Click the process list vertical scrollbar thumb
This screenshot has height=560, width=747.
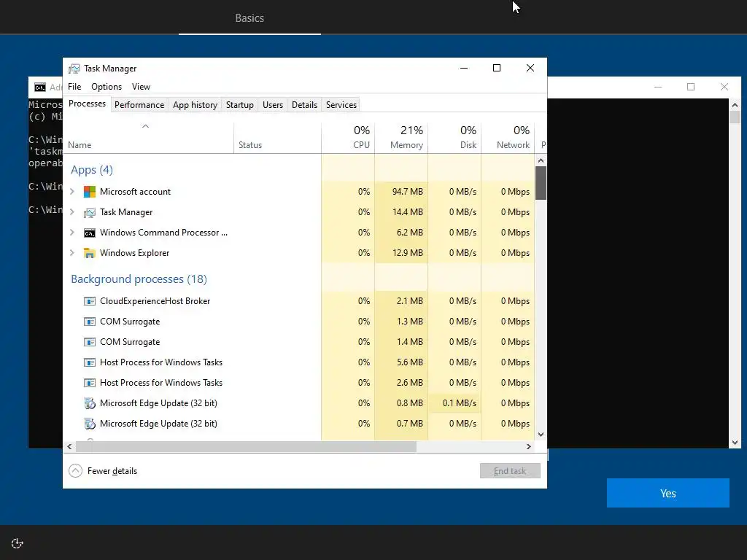point(541,183)
